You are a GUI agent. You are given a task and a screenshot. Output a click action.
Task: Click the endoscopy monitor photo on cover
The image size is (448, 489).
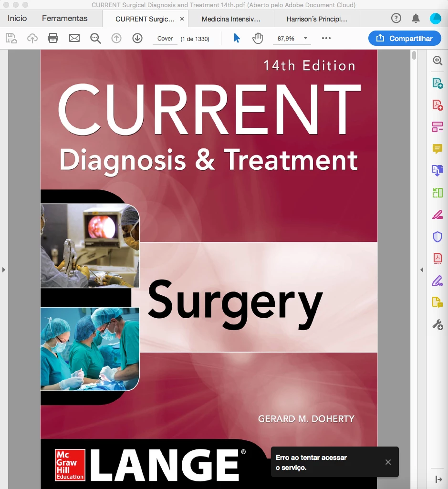(90, 245)
